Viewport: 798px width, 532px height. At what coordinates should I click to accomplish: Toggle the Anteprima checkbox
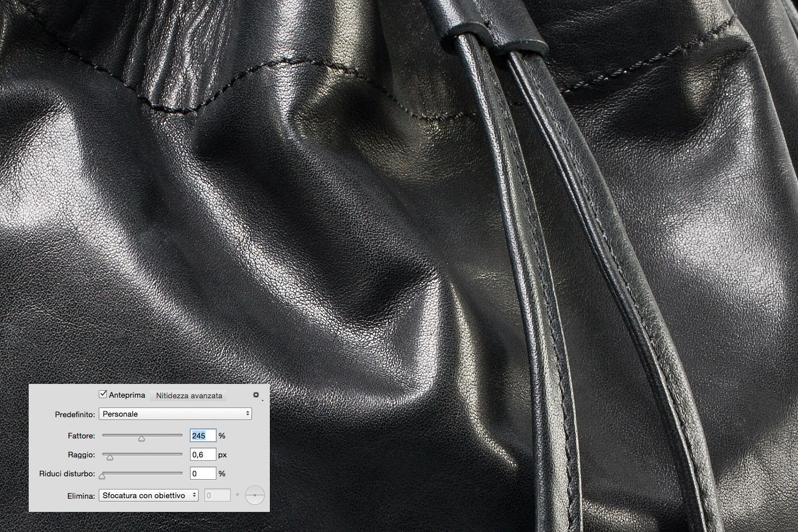click(x=103, y=394)
